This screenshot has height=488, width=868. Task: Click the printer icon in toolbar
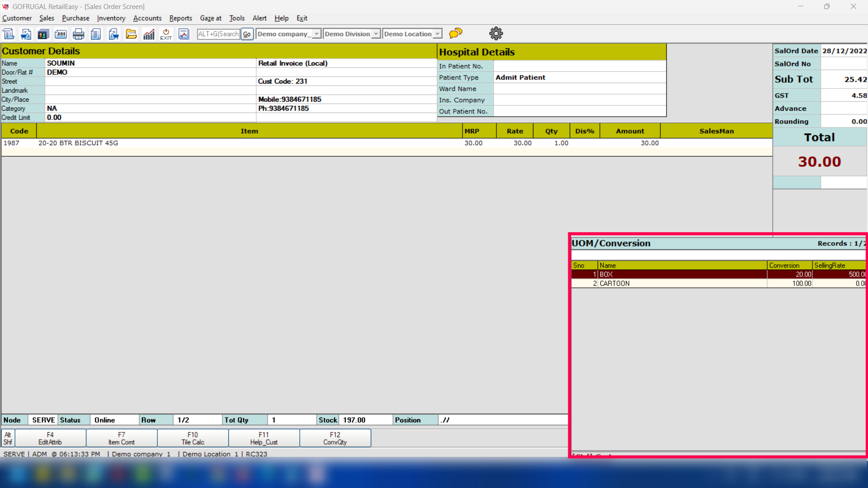(x=79, y=34)
